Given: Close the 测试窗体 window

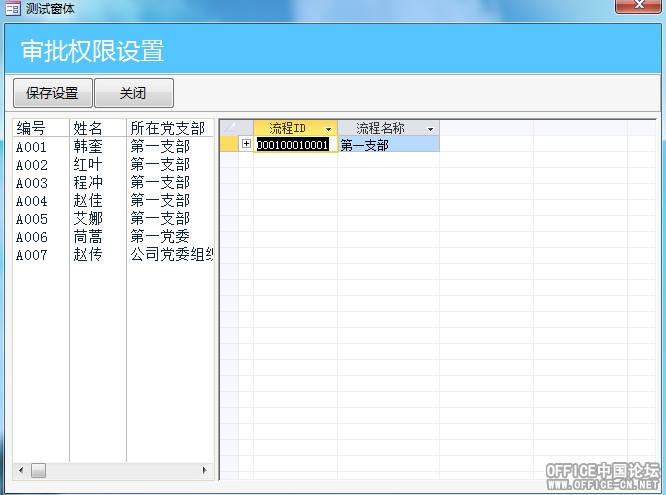Looking at the screenshot, I should tap(638, 6).
